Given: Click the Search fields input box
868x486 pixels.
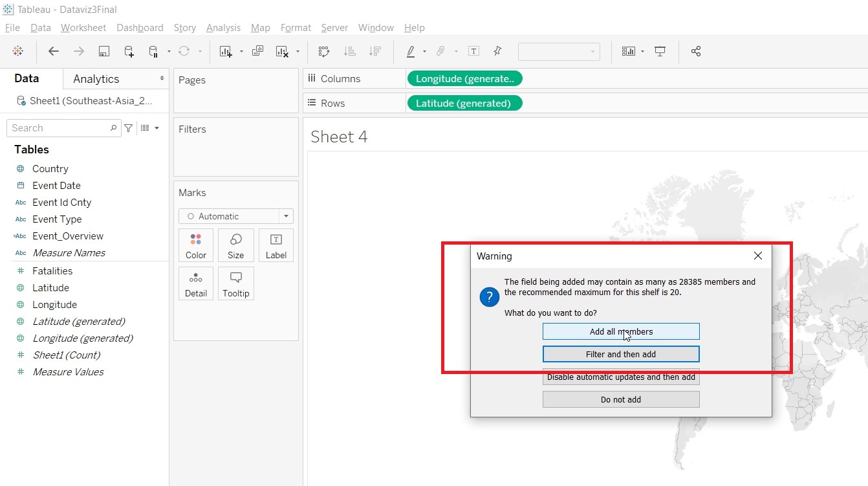Looking at the screenshot, I should click(x=60, y=128).
